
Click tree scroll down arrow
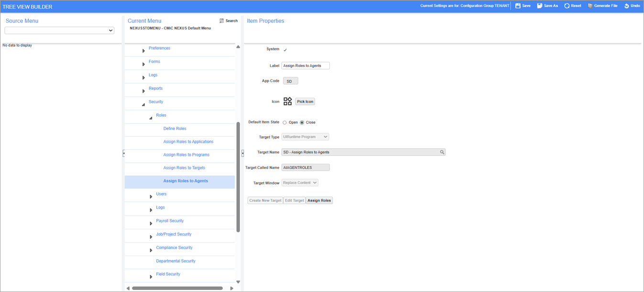pyautogui.click(x=238, y=282)
